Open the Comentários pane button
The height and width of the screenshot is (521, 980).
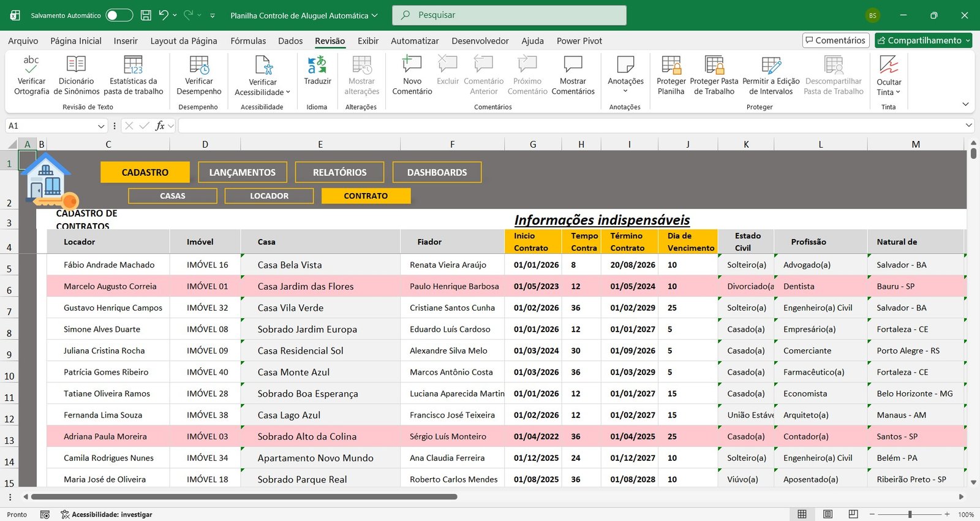(x=835, y=40)
